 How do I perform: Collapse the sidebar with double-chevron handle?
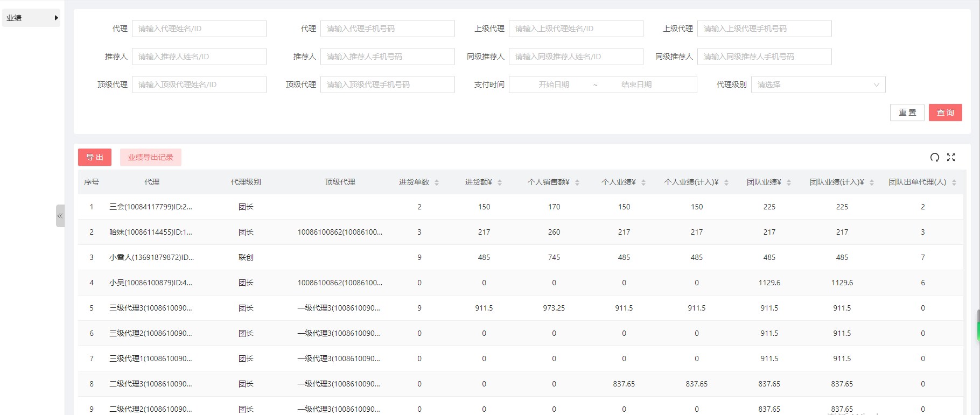tap(60, 216)
